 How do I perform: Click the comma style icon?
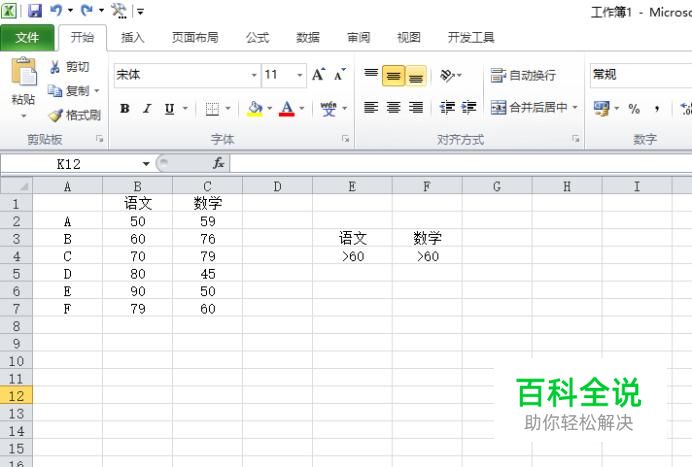click(657, 109)
